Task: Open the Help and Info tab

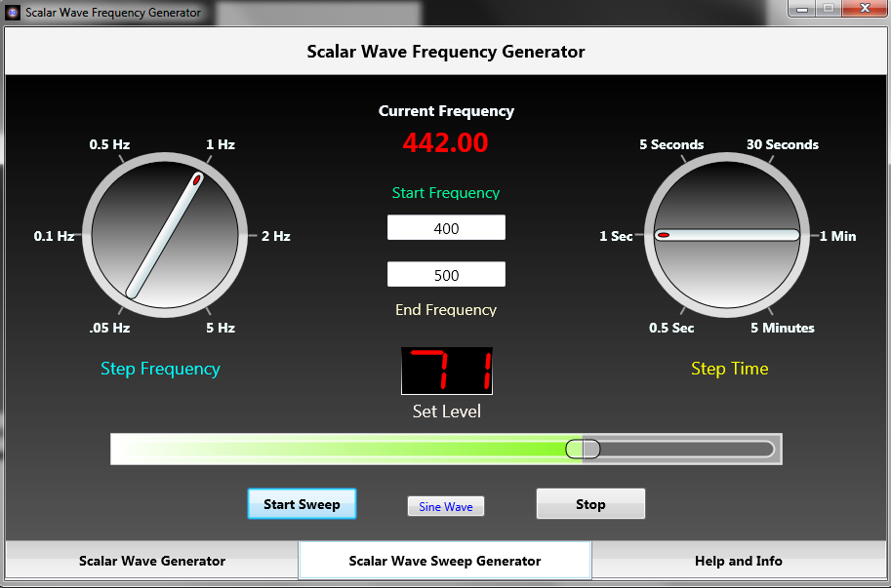Action: pos(738,561)
